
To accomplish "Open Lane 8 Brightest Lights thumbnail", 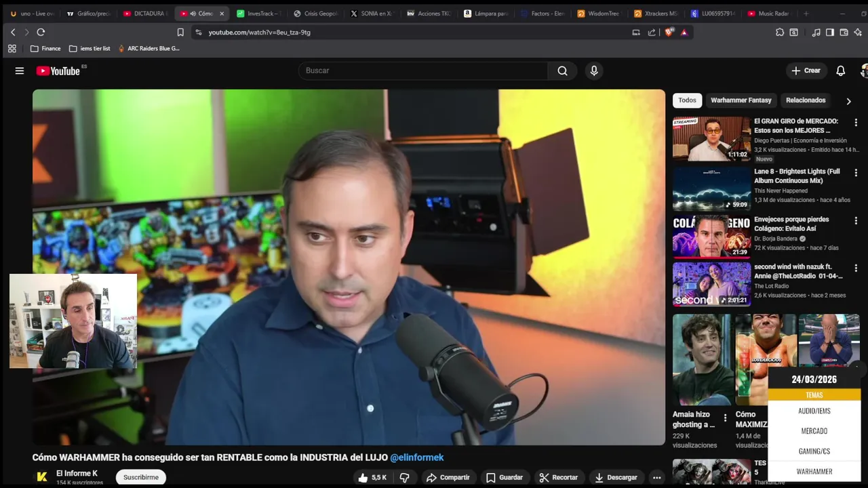I will click(711, 188).
